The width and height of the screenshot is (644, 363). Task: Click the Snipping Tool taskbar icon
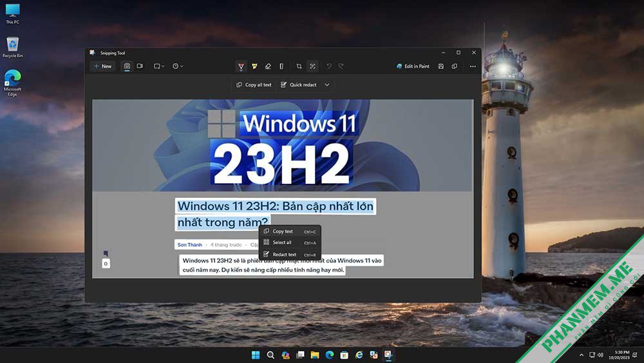[x=388, y=355]
